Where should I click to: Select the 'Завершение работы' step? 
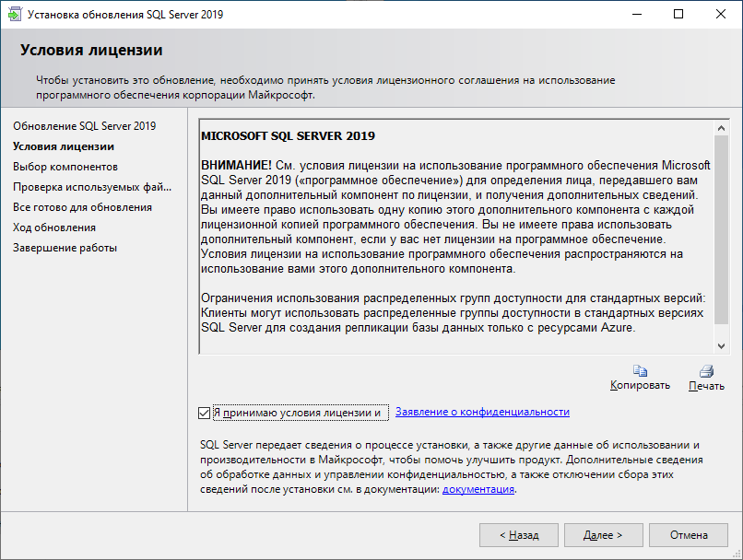[x=65, y=248]
